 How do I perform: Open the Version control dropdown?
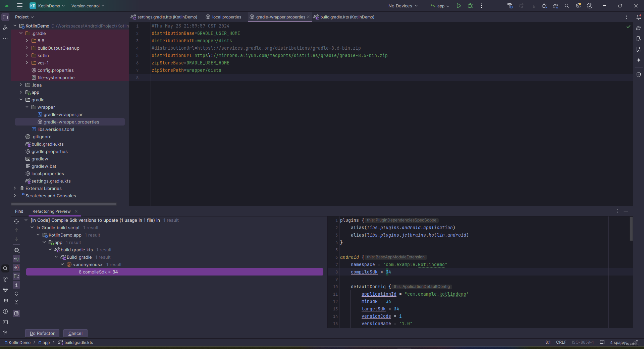(88, 6)
